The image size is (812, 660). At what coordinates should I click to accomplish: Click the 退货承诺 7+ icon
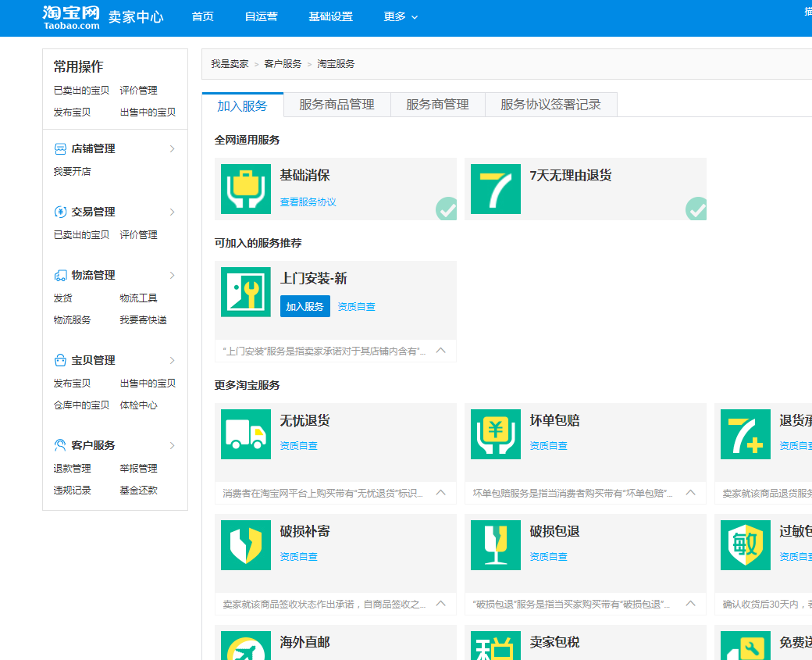(745, 434)
